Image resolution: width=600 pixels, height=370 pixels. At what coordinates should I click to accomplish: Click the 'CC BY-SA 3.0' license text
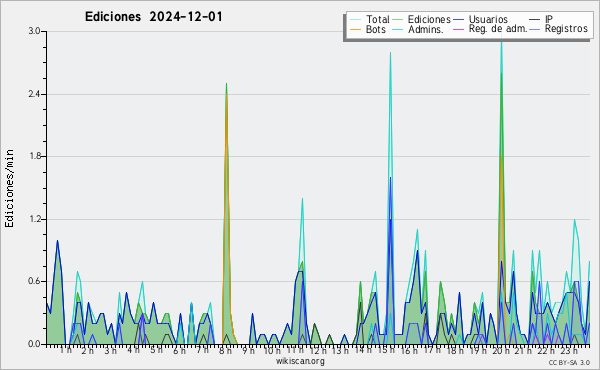(569, 363)
